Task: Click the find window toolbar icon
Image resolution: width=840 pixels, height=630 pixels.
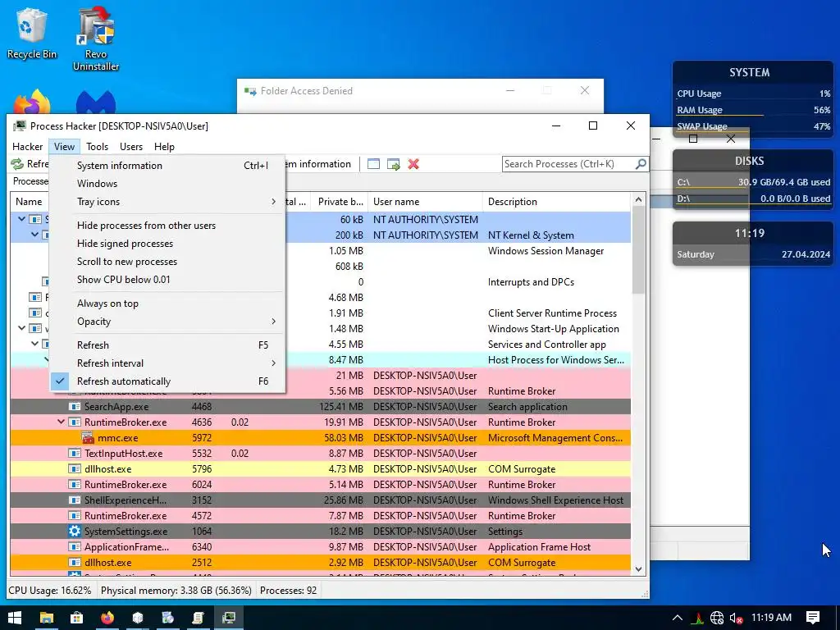Action: 373,164
